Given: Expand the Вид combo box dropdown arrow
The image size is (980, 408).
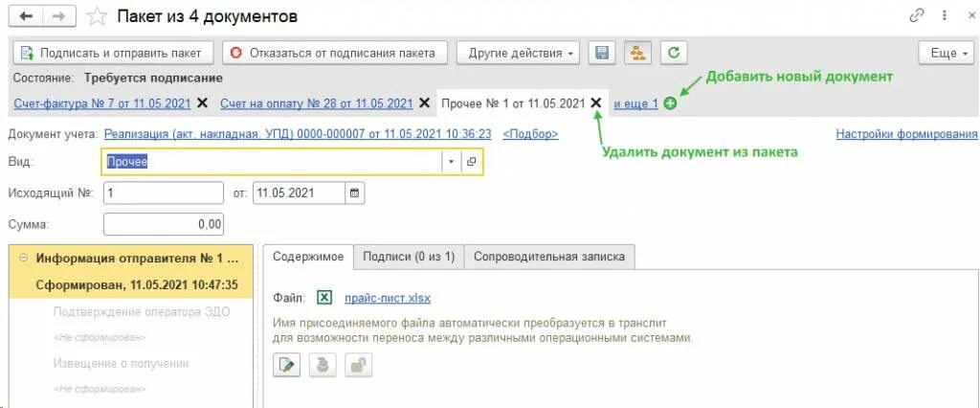Looking at the screenshot, I should click(452, 162).
